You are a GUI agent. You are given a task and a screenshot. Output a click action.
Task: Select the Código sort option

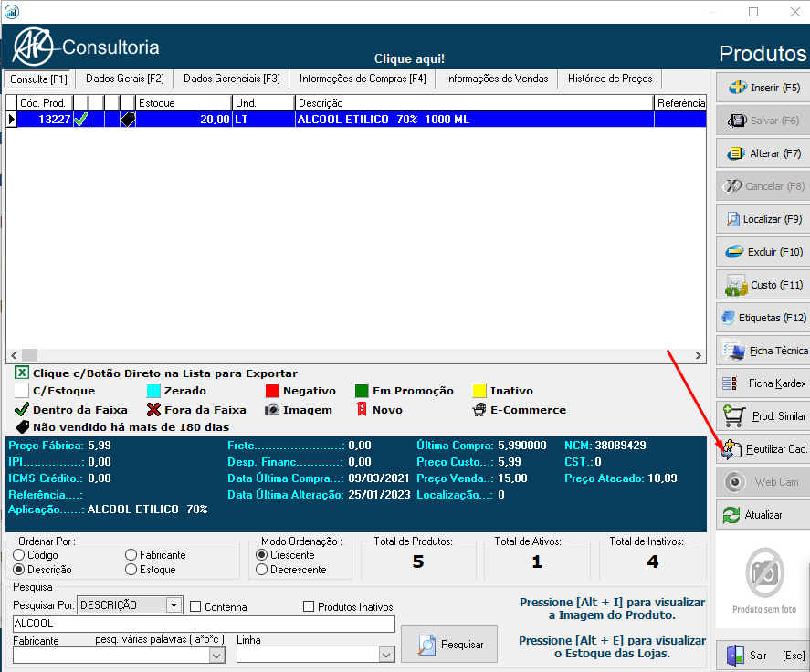click(19, 555)
